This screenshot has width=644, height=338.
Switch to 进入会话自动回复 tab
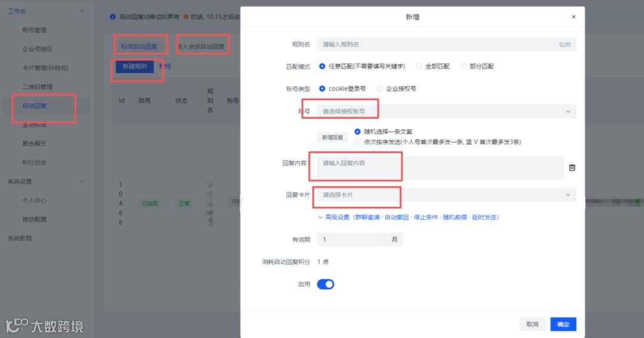click(x=202, y=46)
